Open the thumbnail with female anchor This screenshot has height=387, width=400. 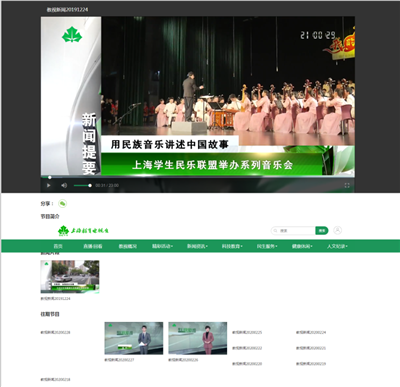(198, 338)
